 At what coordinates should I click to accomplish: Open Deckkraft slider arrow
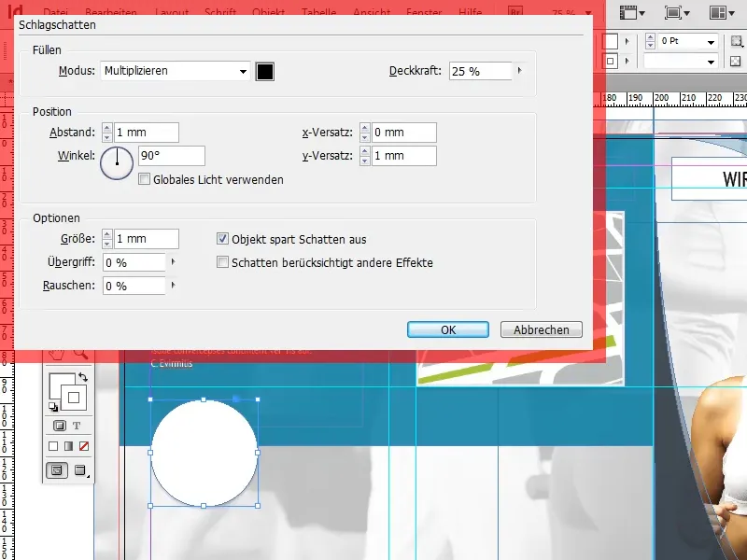(x=520, y=71)
